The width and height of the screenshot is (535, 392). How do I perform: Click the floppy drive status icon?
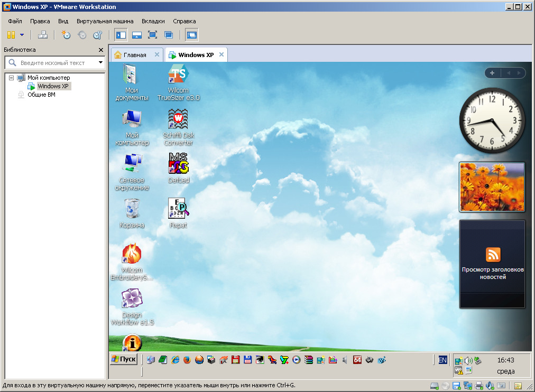coord(457,386)
